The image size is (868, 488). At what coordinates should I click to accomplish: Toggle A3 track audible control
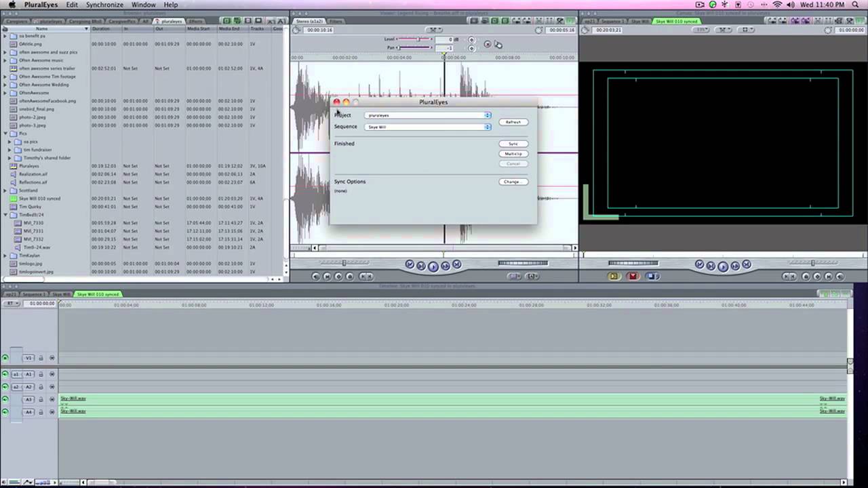tap(5, 400)
